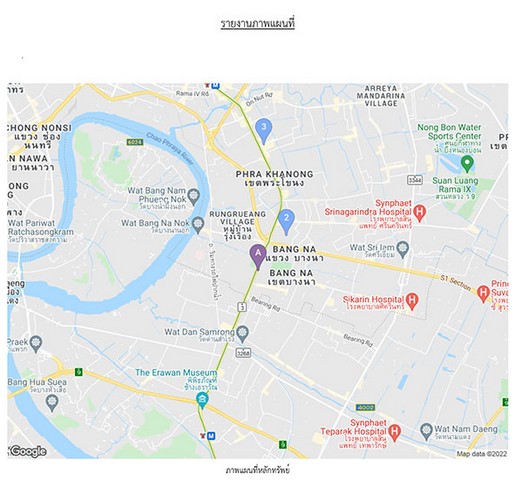Click the Map data ©2022 text
The height and width of the screenshot is (480, 515).
tap(482, 454)
